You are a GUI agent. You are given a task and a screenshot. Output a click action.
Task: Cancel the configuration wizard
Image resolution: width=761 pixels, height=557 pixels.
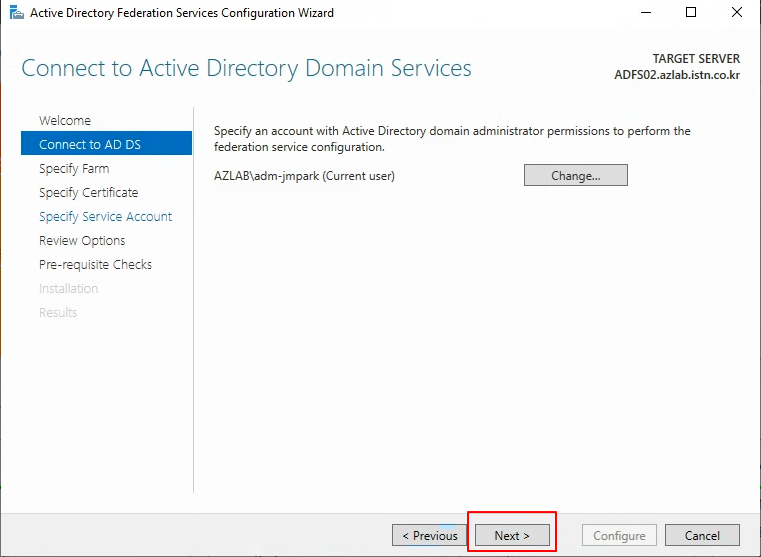pyautogui.click(x=702, y=535)
